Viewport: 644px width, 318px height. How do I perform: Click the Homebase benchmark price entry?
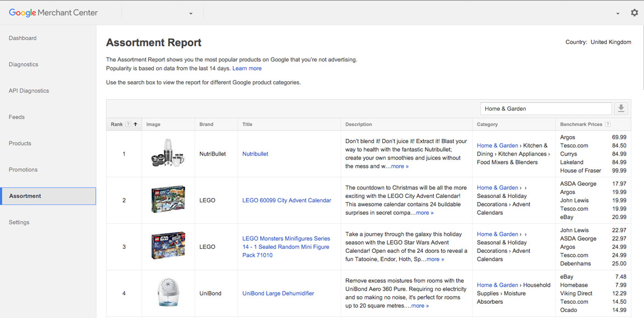[593, 285]
